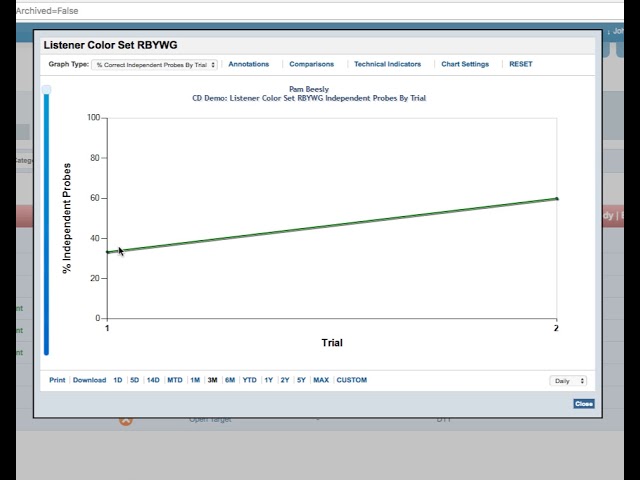
Task: Select the 6M time range
Action: point(230,380)
